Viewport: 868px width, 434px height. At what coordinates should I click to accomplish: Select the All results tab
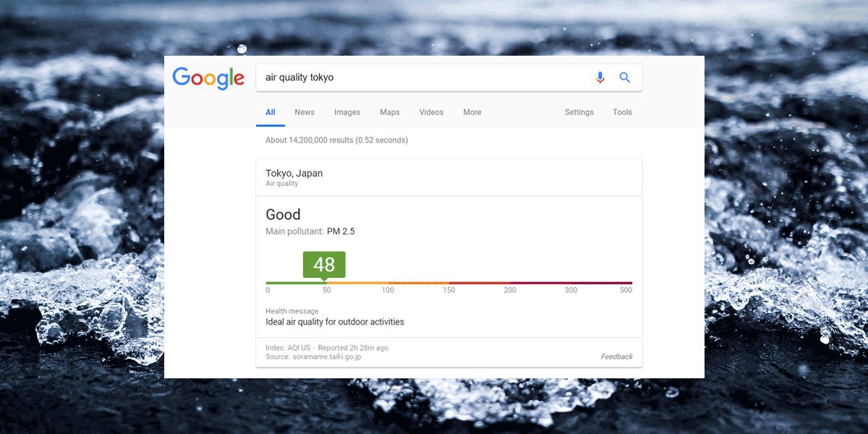(271, 112)
